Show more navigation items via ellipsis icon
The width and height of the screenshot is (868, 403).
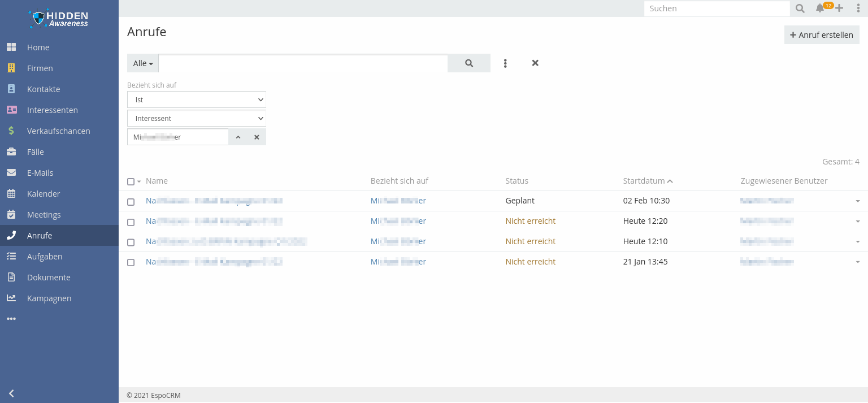pyautogui.click(x=11, y=319)
